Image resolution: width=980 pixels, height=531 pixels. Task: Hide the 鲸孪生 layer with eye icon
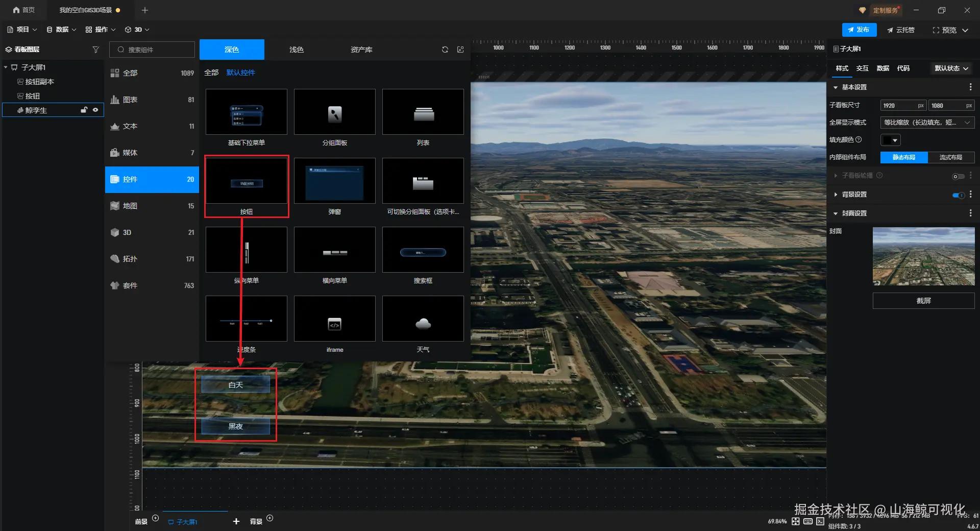[x=95, y=110]
